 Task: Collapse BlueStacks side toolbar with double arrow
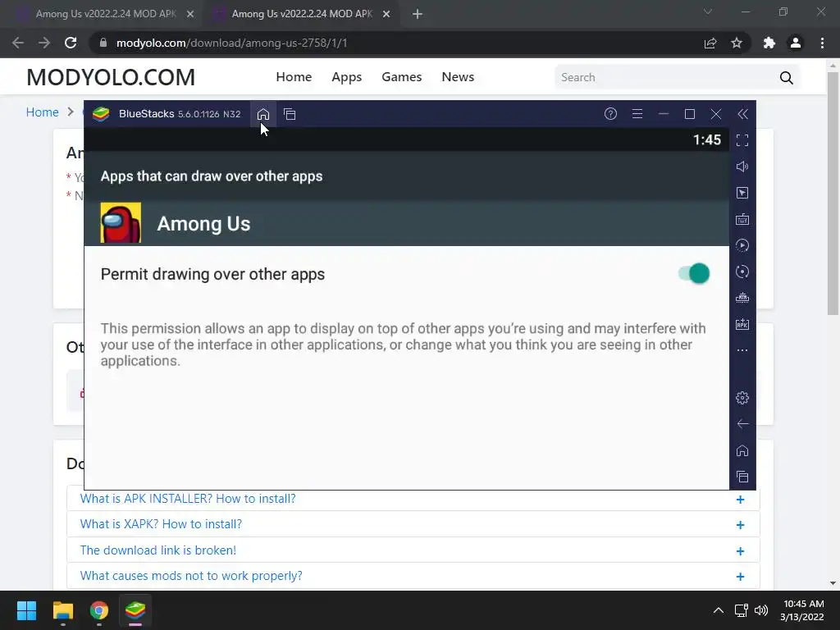click(742, 113)
